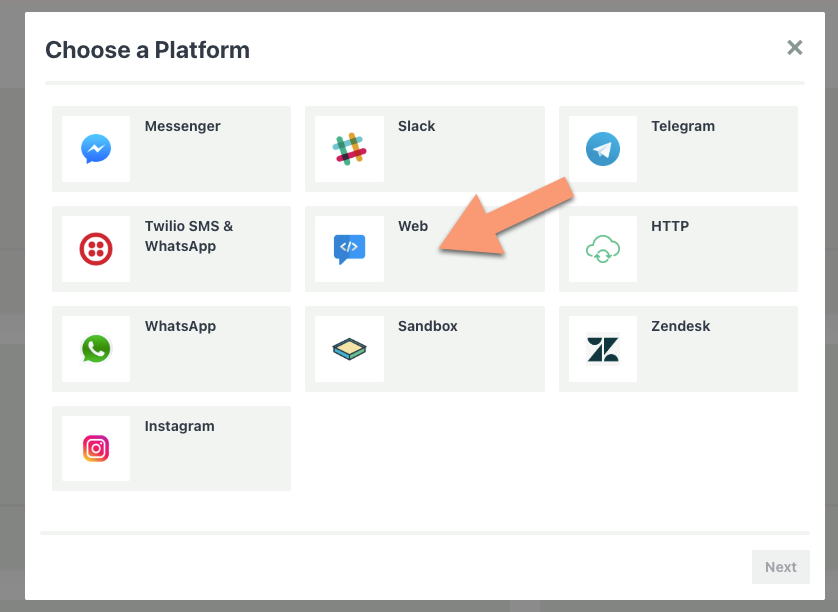
Task: Click the Next button
Action: (780, 566)
